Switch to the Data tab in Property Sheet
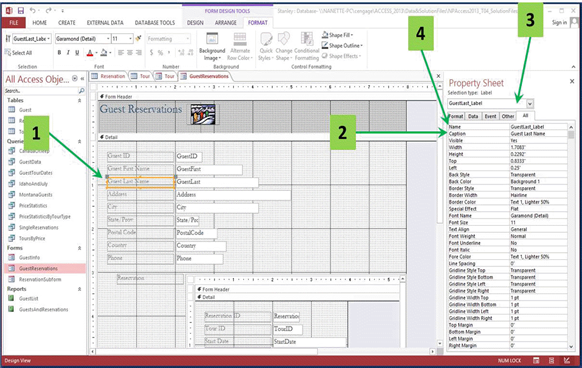 coord(473,116)
